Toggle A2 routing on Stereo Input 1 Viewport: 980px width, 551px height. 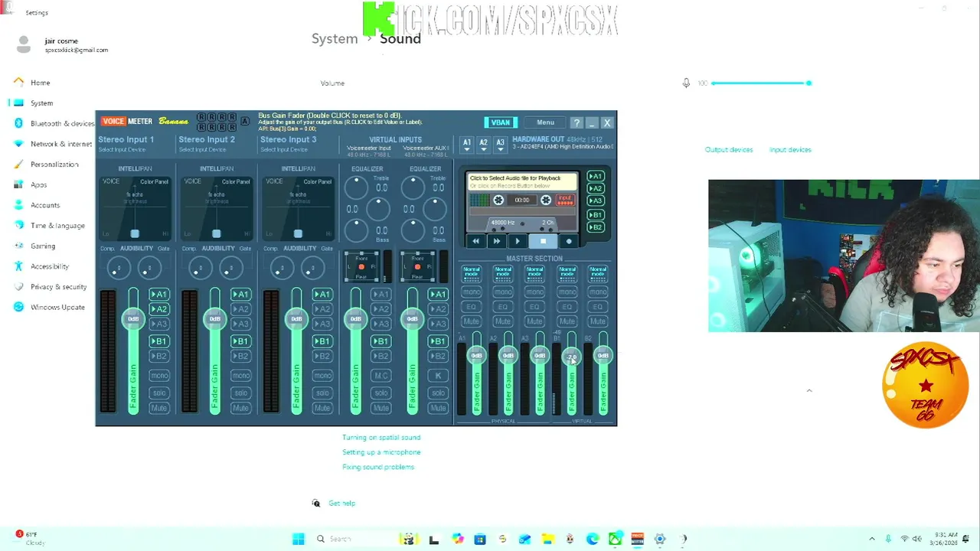click(x=159, y=309)
